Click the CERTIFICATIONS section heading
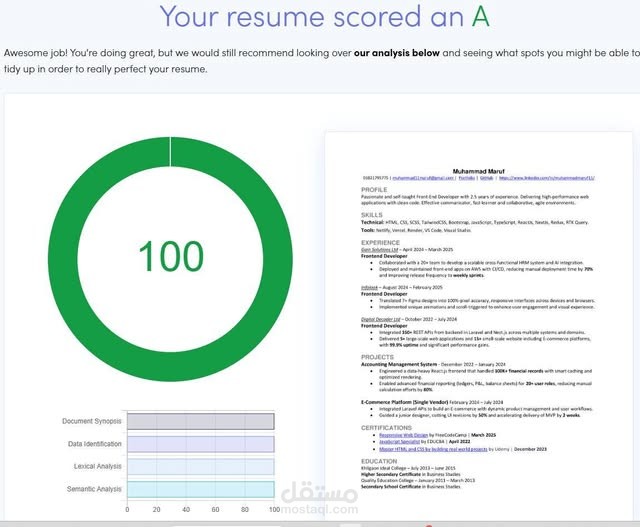The width and height of the screenshot is (640, 527). coord(386,428)
